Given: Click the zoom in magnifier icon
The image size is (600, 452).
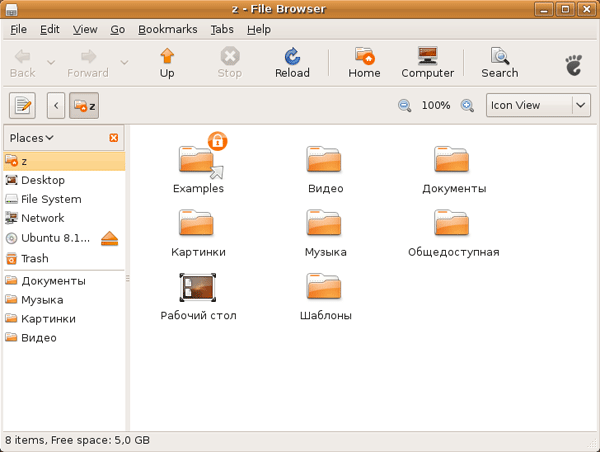Looking at the screenshot, I should coord(467,105).
